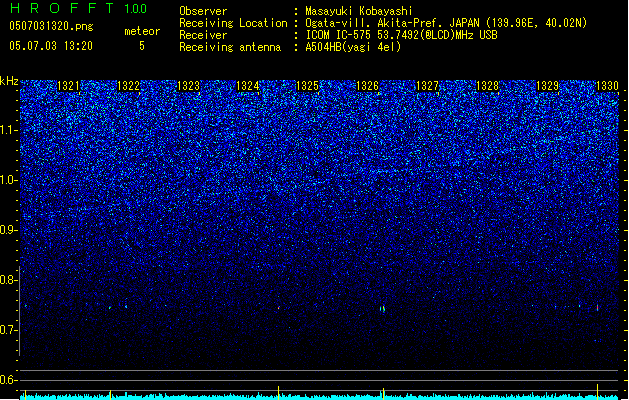Click the Receiver field label
This screenshot has height=400, width=629.
203,35
